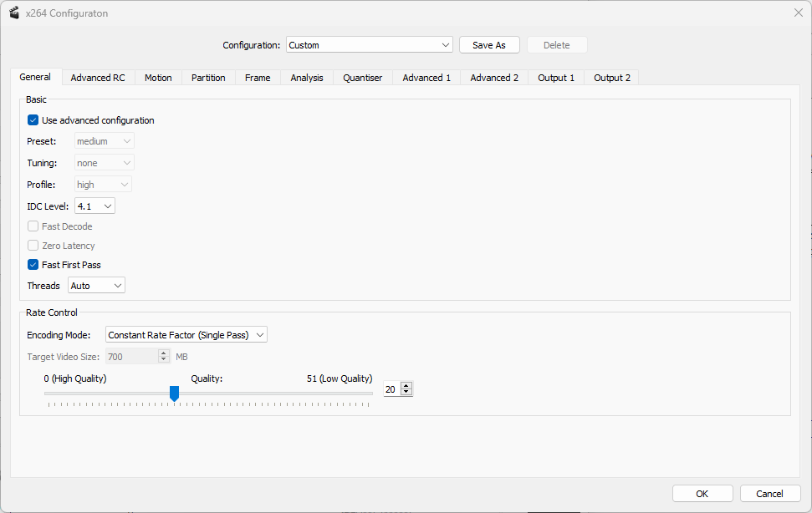Click the "0 (High Quality)" label
Viewport: 812px width, 513px height.
pyautogui.click(x=75, y=378)
